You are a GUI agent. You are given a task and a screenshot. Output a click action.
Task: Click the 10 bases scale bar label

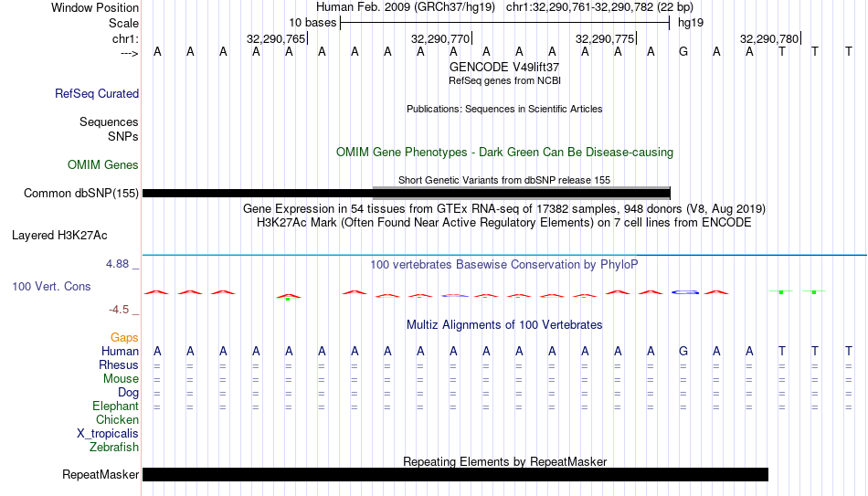point(312,23)
